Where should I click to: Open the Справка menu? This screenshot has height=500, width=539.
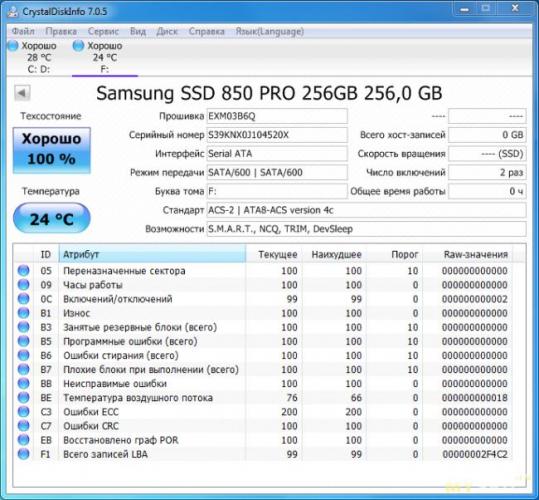207,32
